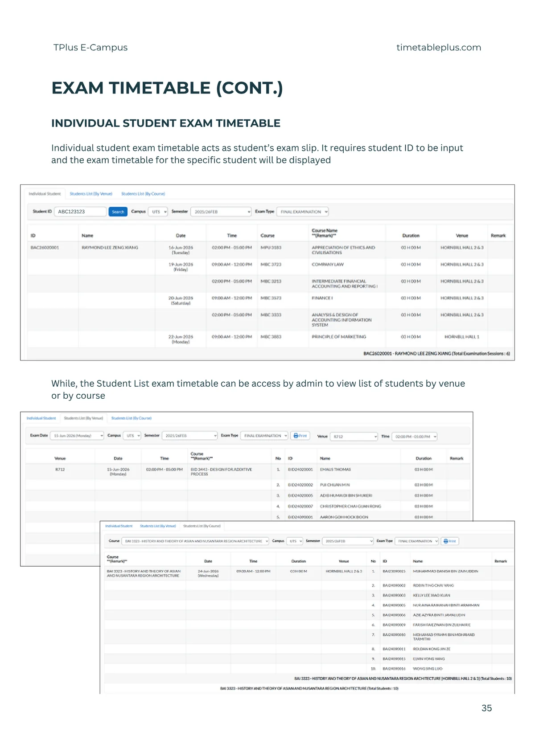Viewport: 535px width, 756px height.
Task: Open the Exam Type dropdown in the BAI 3323 panel
Action: (417, 541)
